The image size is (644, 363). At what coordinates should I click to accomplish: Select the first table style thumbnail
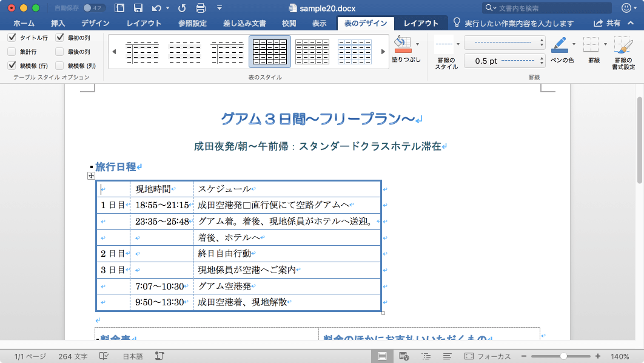pos(142,52)
